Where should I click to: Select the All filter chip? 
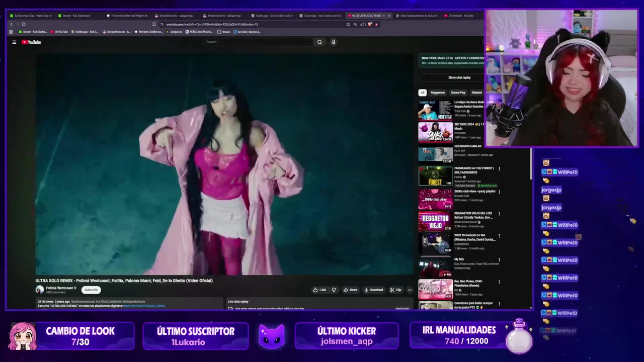[423, 93]
